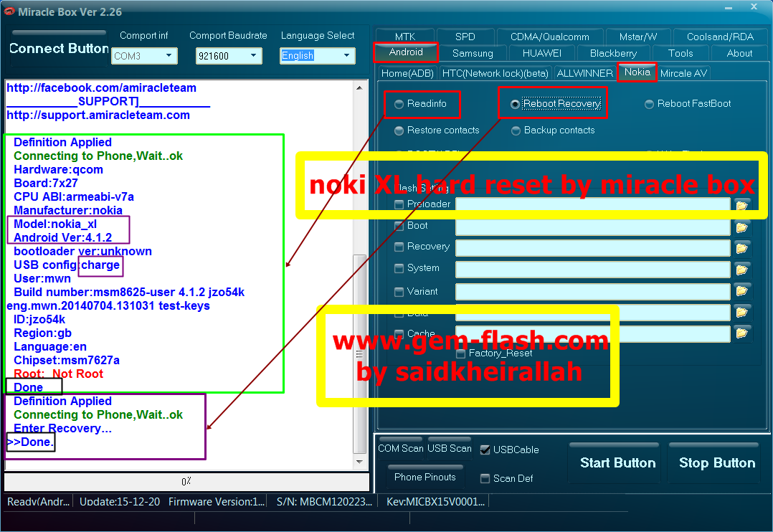Enable the Boot checkbox
Image resolution: width=773 pixels, height=532 pixels.
[399, 226]
